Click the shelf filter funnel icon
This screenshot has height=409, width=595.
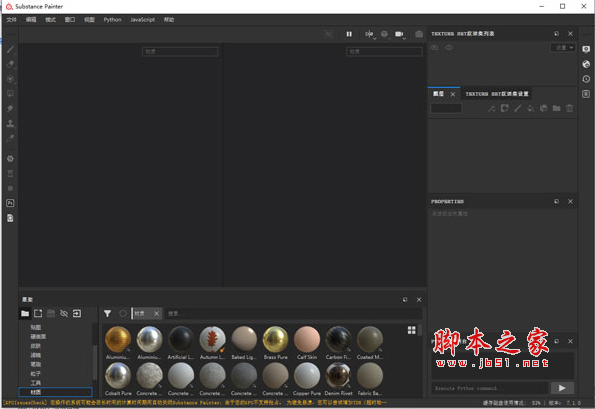(x=107, y=313)
